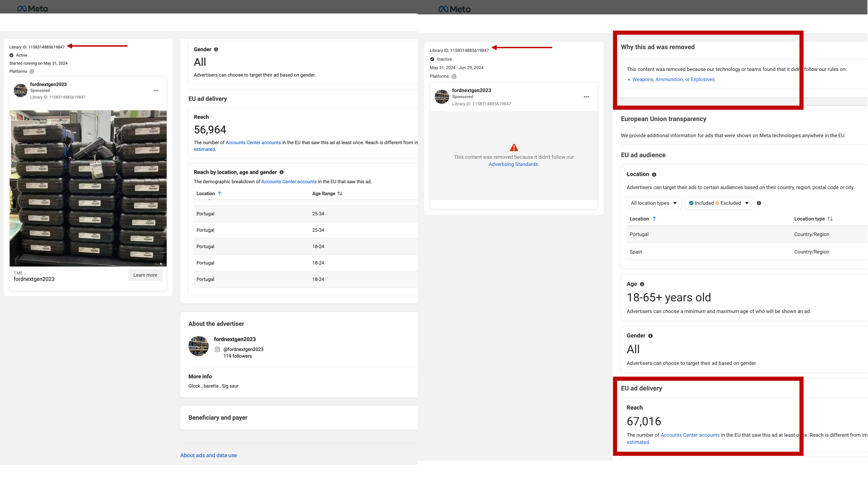
Task: Click the gun cases ad image
Action: [88, 188]
